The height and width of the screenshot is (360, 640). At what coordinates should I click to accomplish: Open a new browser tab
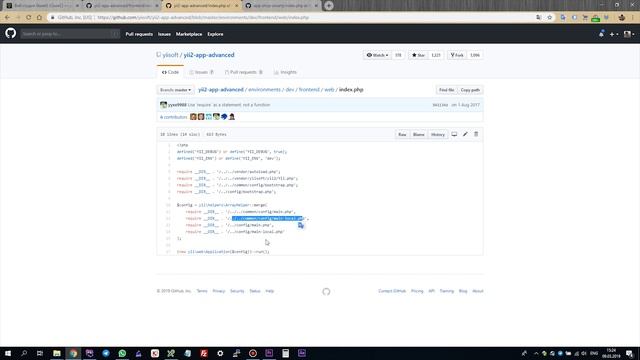tap(329, 5)
